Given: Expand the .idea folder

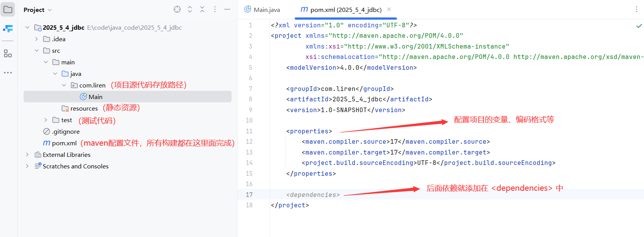Looking at the screenshot, I should click(36, 39).
